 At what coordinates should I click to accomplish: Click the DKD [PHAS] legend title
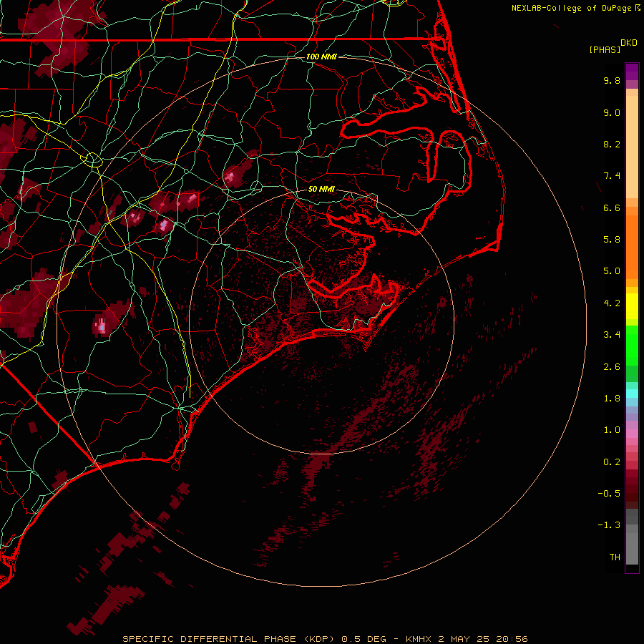[613, 47]
